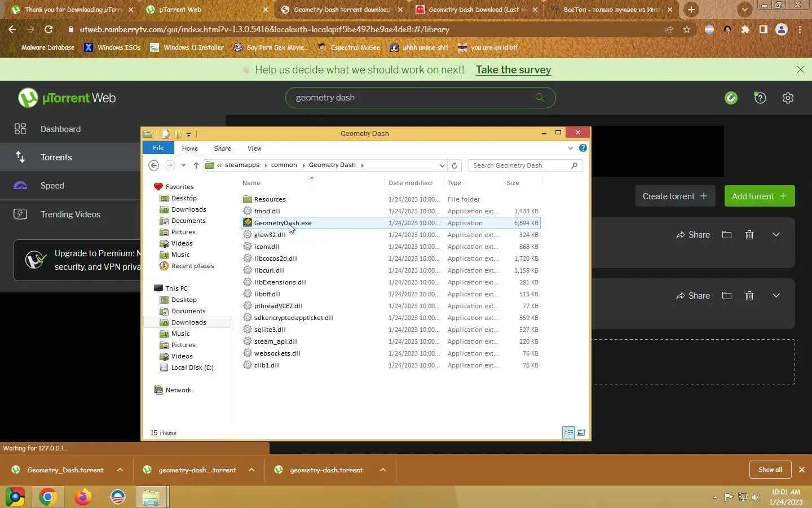Image resolution: width=812 pixels, height=508 pixels.
Task: Expand the Explorer ribbon chevron
Action: [x=571, y=148]
